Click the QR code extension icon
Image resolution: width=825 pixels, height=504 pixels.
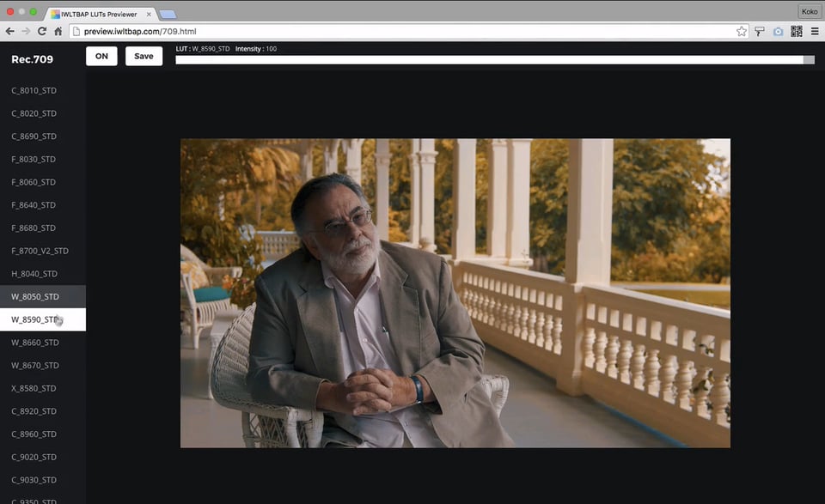pos(797,31)
